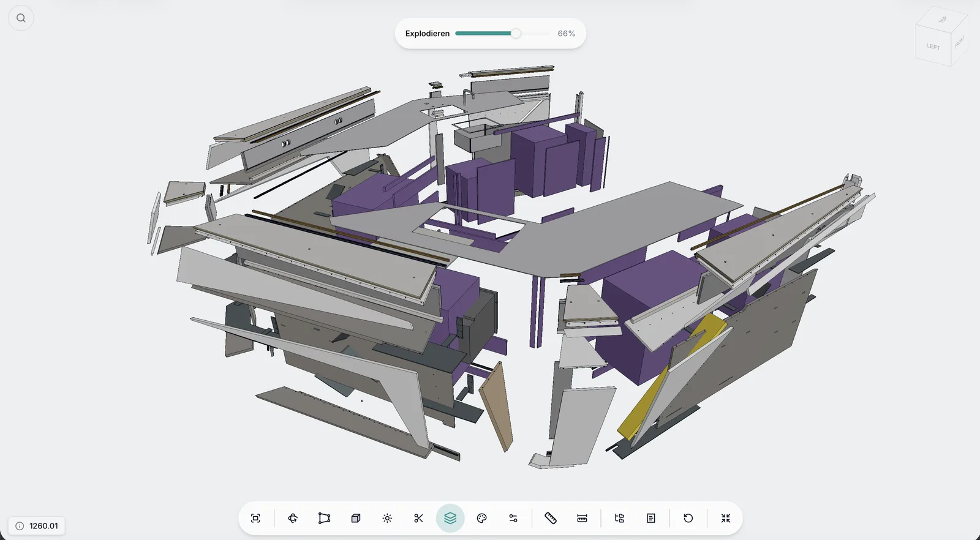980x540 pixels.
Task: Select the ruler measure tool
Action: [551, 519]
